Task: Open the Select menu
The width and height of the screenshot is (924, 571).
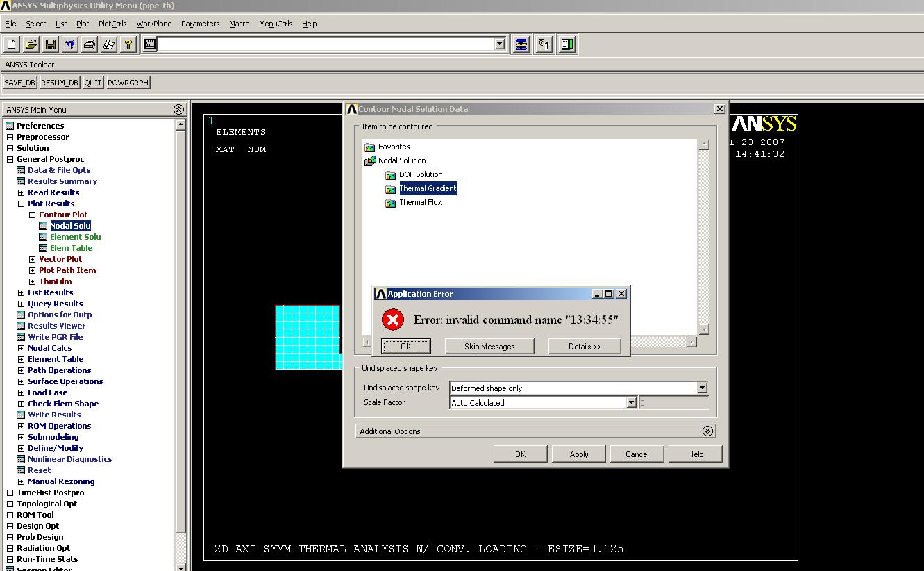Action: [36, 24]
